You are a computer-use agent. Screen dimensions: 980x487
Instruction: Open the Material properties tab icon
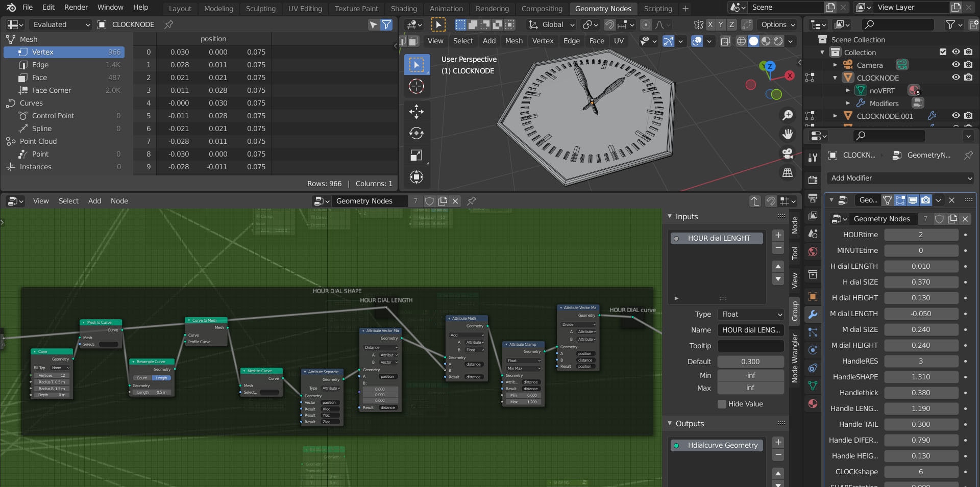pyautogui.click(x=813, y=404)
